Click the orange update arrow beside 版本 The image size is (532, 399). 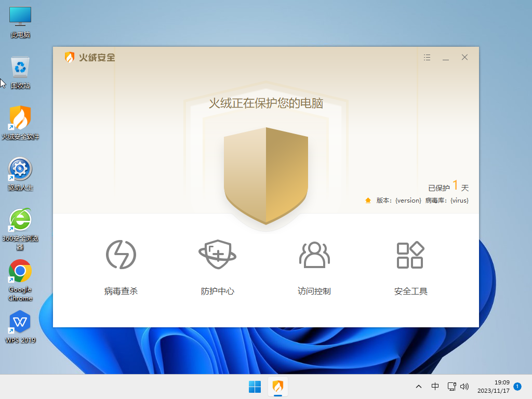[368, 201]
